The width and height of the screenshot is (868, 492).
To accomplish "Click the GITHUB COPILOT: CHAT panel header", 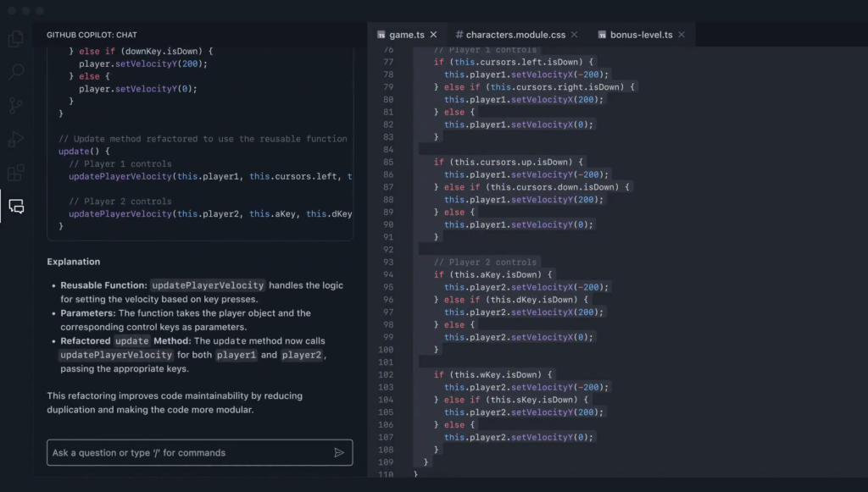I will pyautogui.click(x=92, y=35).
